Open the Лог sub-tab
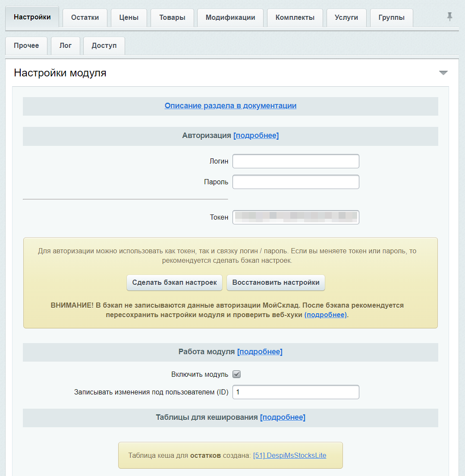The image size is (465, 476). (x=66, y=46)
